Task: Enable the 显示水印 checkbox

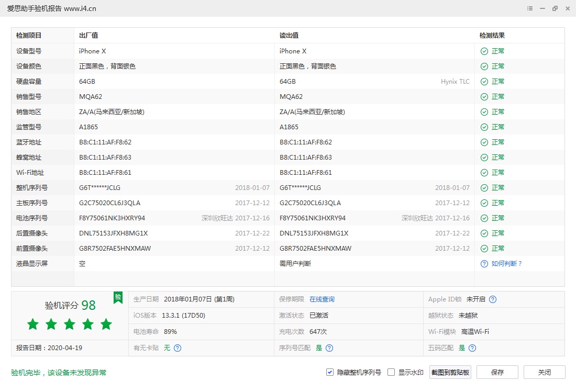Action: tap(391, 372)
